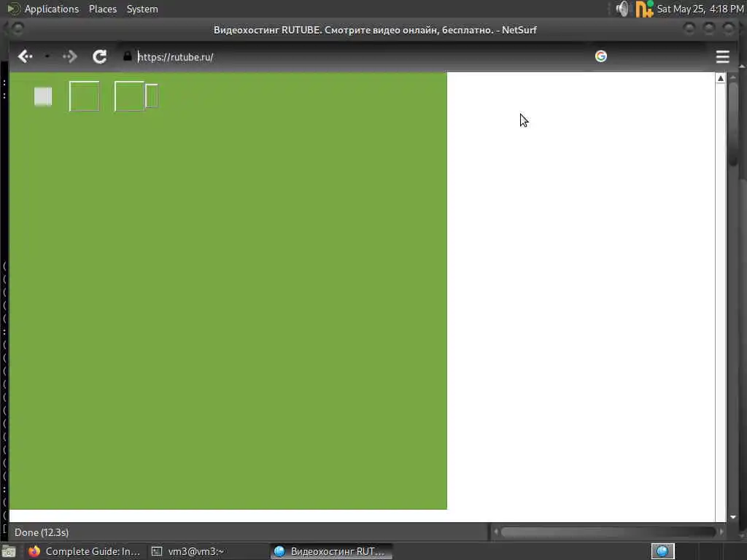Click the Done (12.3s) status text
Viewport: 747px width, 560px height.
tap(42, 532)
